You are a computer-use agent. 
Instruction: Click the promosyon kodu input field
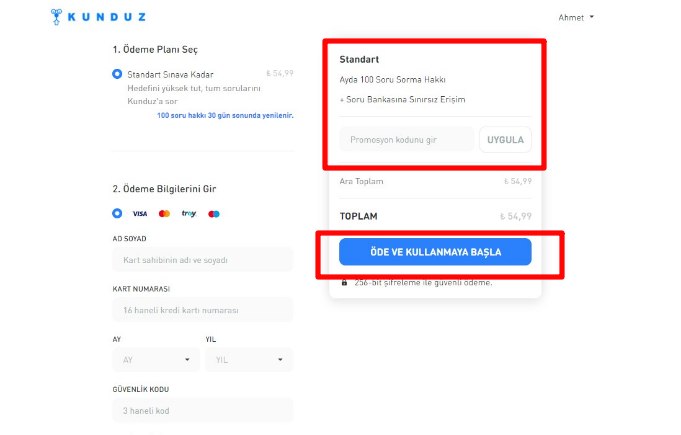click(x=407, y=139)
